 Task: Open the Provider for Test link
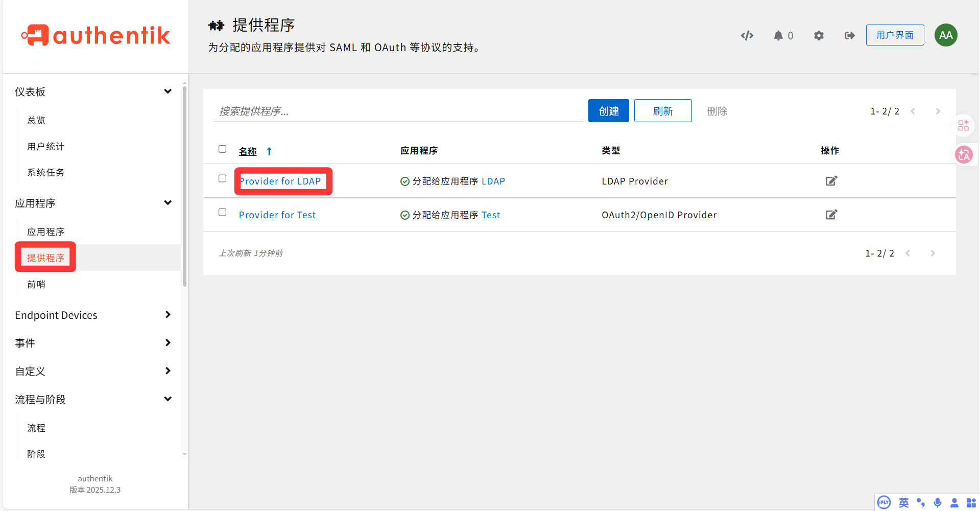[x=277, y=215]
